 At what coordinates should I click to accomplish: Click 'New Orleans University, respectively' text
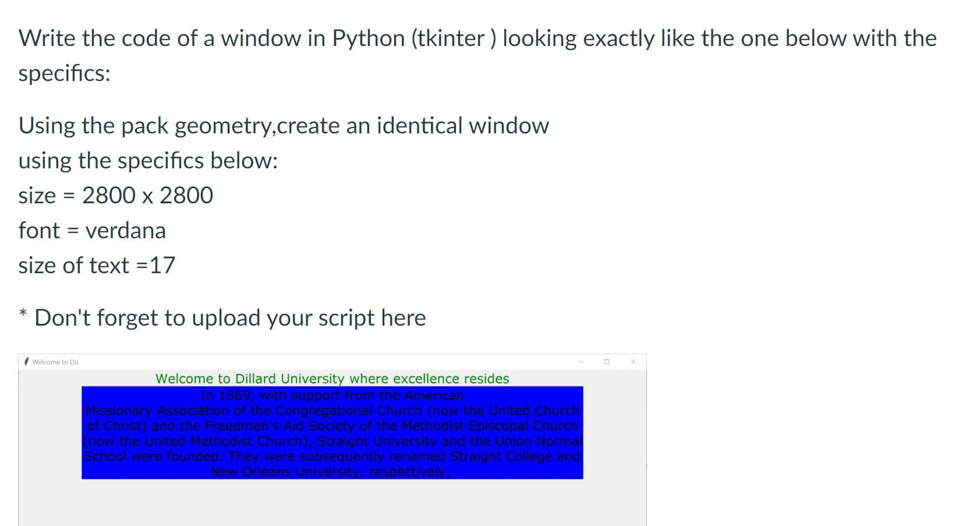(331, 471)
